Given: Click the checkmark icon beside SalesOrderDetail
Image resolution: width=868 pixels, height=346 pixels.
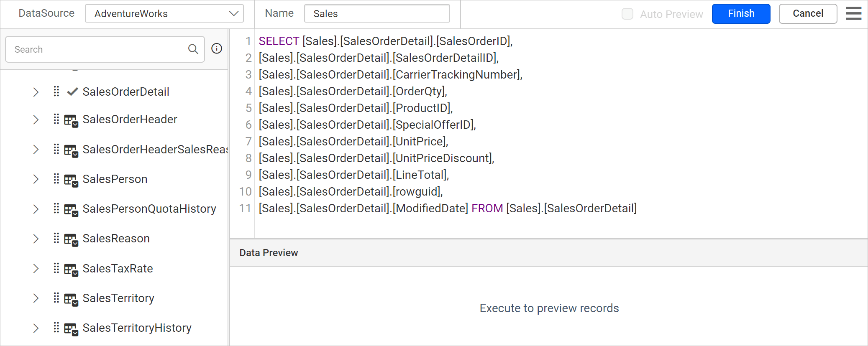Looking at the screenshot, I should coord(72,92).
